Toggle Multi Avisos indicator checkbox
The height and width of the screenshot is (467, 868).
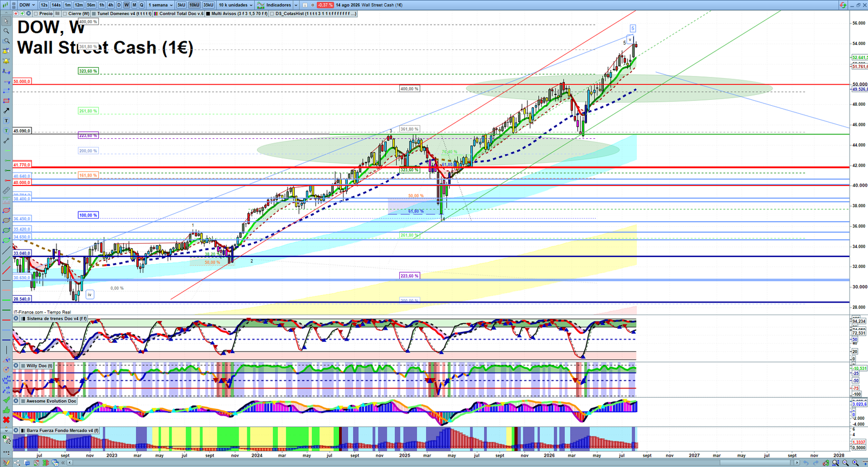pos(208,14)
